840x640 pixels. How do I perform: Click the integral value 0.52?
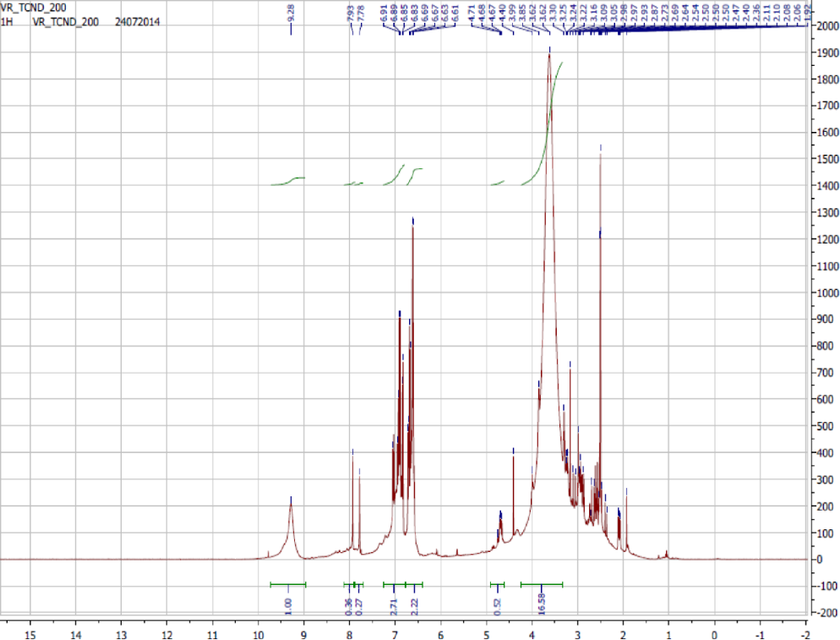[x=497, y=605]
